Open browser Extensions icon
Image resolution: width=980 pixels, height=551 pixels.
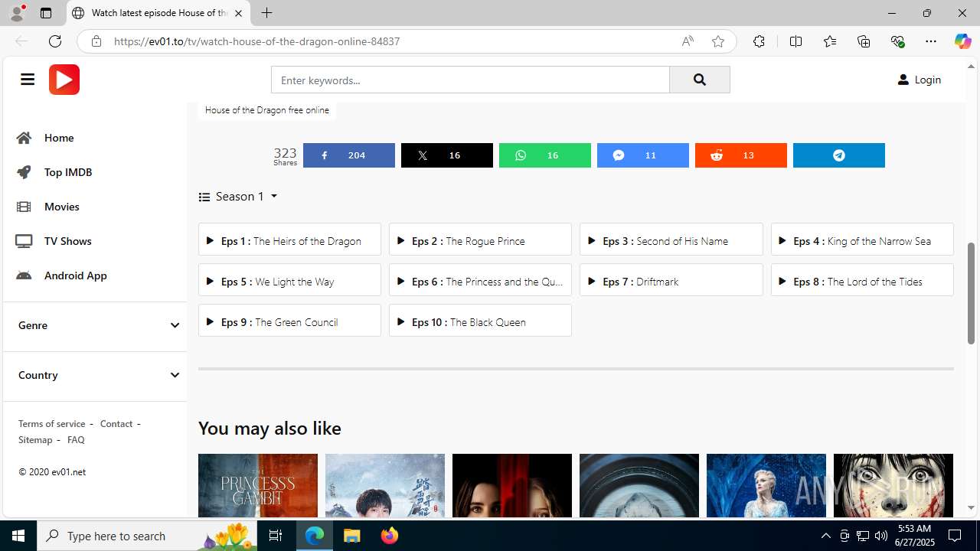(x=759, y=41)
